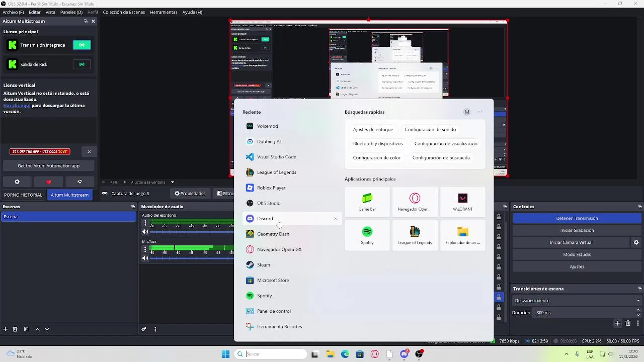The image size is (644, 362).
Task: Add a new scene with plus icon
Action: click(x=6, y=329)
